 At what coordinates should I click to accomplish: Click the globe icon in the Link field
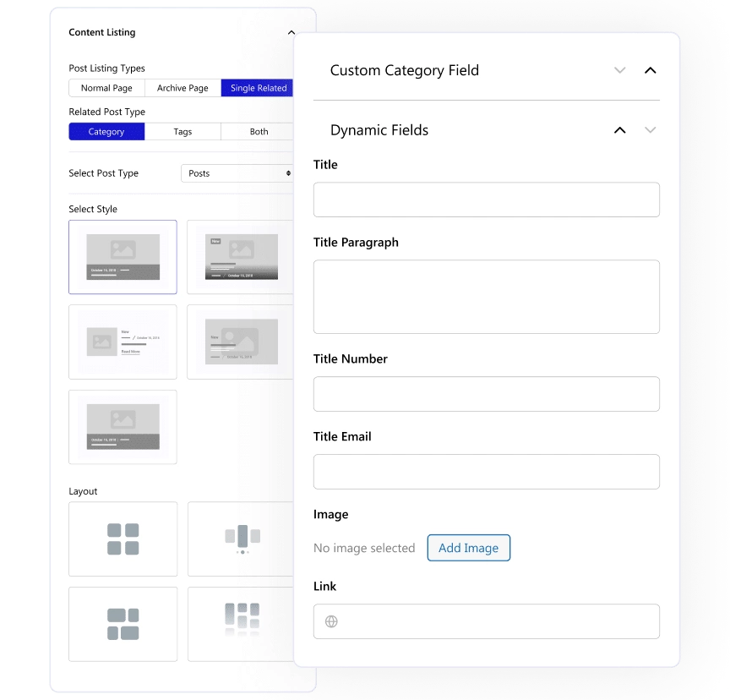[330, 621]
